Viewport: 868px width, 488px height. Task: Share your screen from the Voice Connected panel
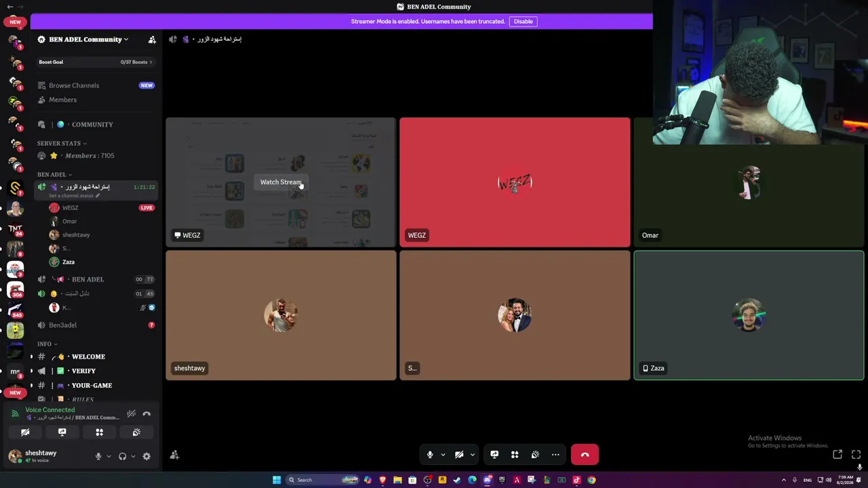(62, 432)
